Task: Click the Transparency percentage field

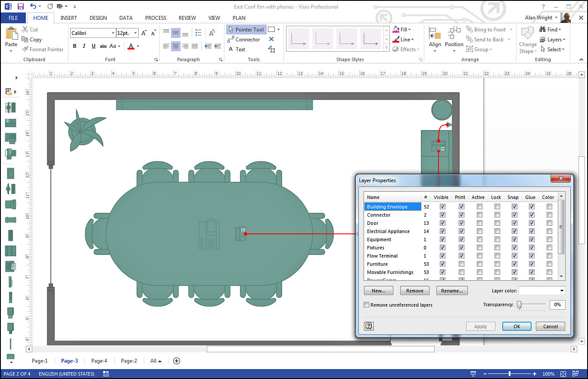Action: [557, 304]
